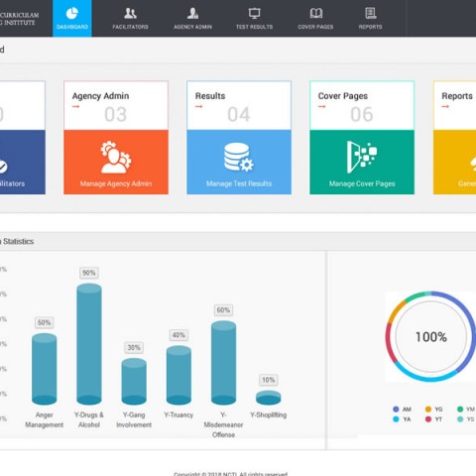Click the Y-Truancy axis label

point(178,415)
